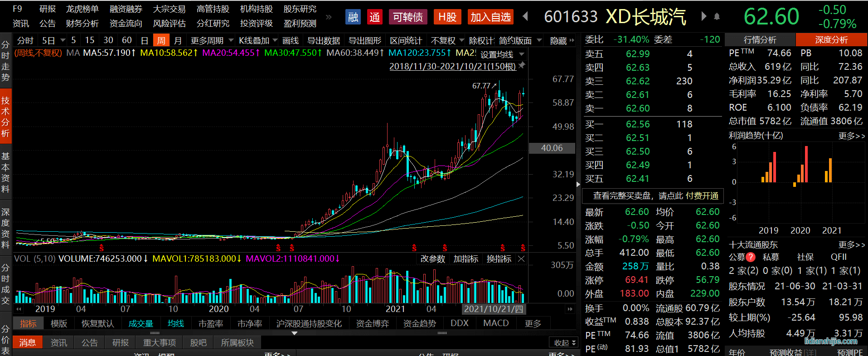
Task: Switch chart to 周 weekly period
Action: [161, 40]
